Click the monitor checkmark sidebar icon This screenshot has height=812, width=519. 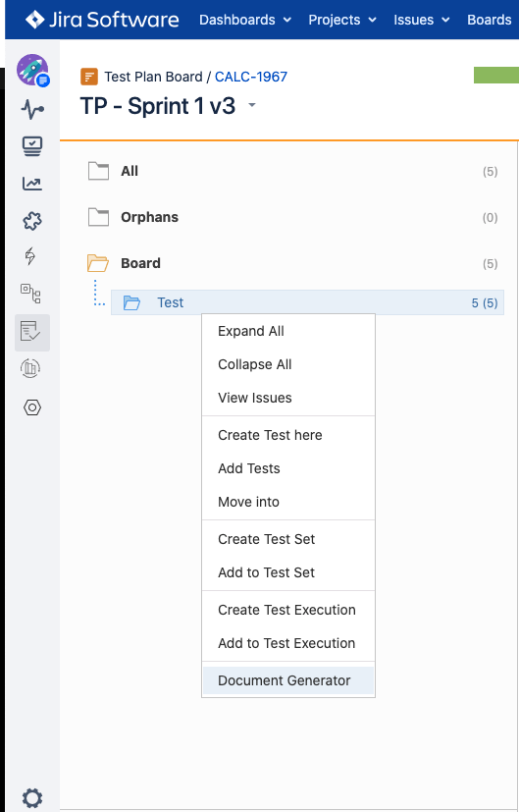[32, 146]
